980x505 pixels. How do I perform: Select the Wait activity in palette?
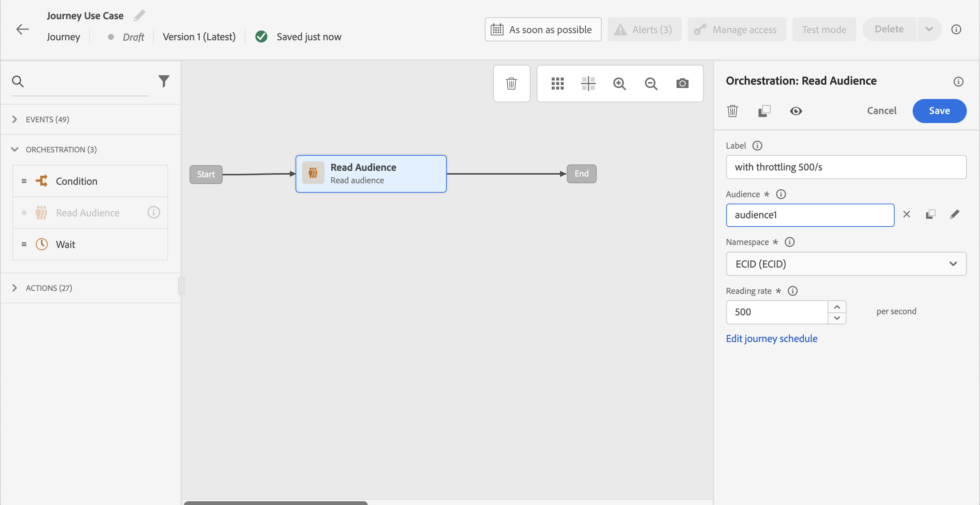(65, 244)
